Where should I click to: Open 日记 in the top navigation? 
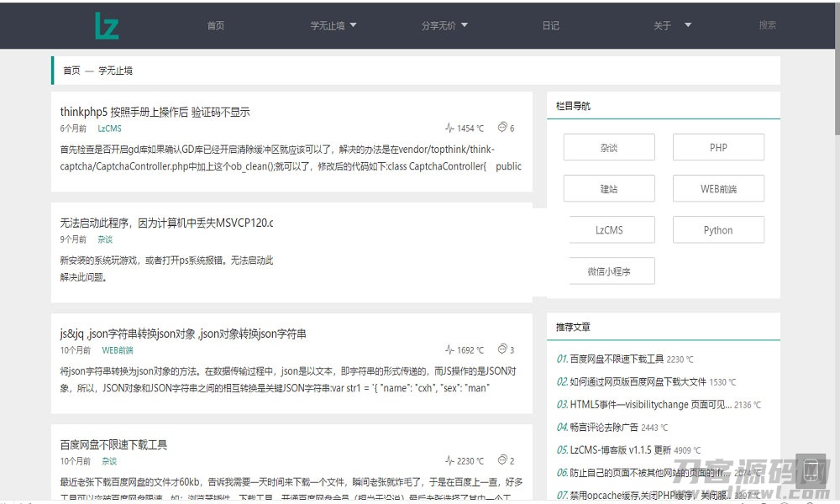pos(550,25)
